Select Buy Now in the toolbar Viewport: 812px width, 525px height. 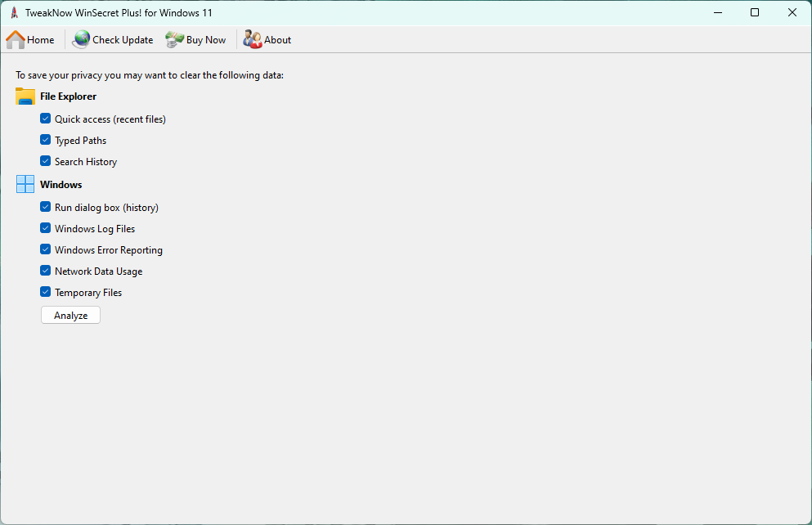coord(195,40)
